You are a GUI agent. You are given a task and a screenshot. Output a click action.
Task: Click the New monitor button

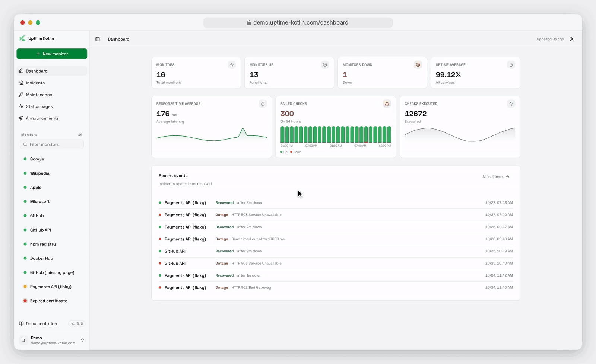[x=52, y=54]
